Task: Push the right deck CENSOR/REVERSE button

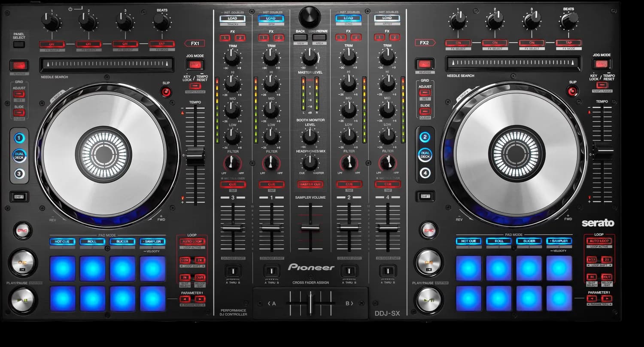Action: click(x=424, y=64)
